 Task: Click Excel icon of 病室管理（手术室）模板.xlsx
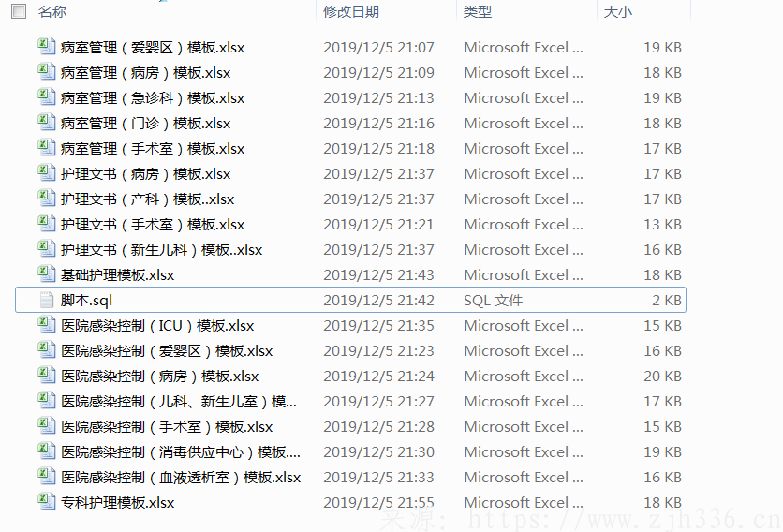[x=47, y=148]
